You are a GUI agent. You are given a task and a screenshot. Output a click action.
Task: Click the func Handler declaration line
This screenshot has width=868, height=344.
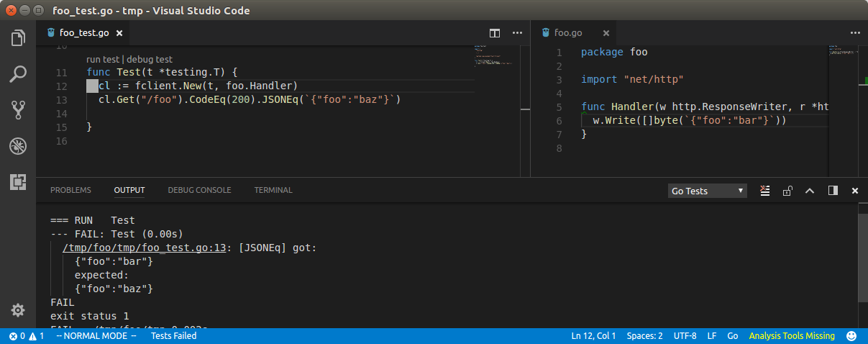(x=705, y=107)
